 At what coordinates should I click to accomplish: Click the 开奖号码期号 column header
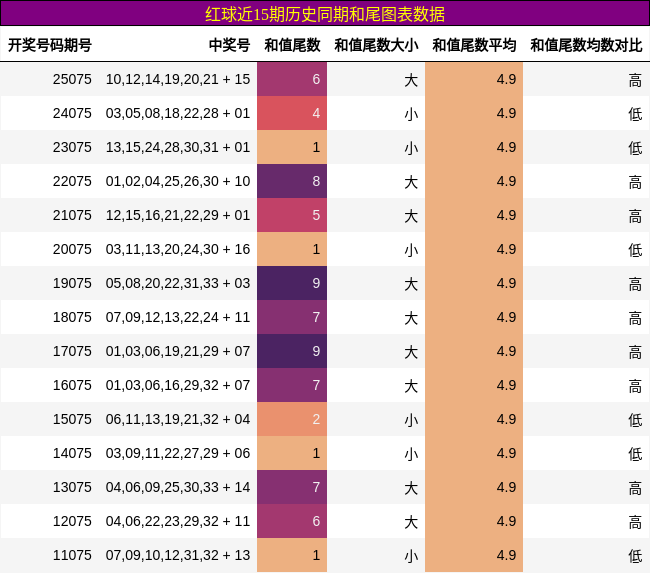pos(50,45)
